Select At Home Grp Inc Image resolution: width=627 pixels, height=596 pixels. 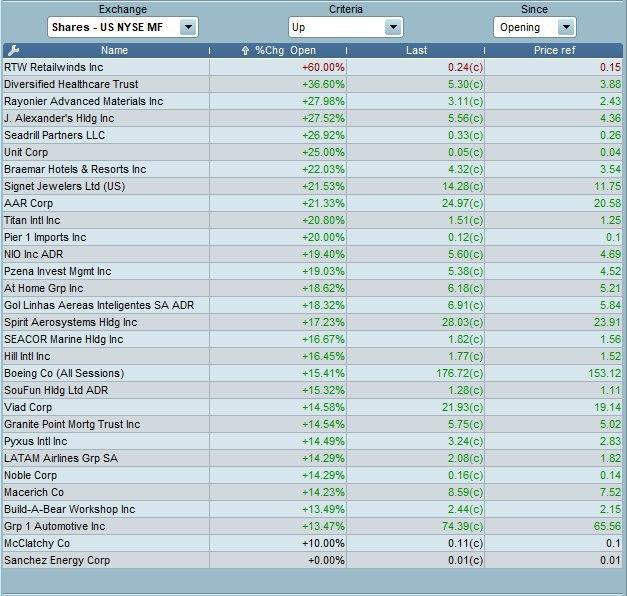[44, 288]
